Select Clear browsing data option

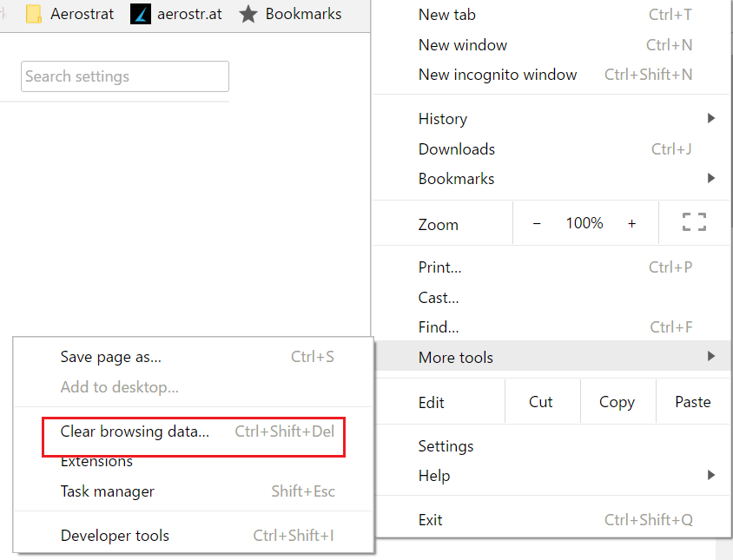tap(135, 432)
